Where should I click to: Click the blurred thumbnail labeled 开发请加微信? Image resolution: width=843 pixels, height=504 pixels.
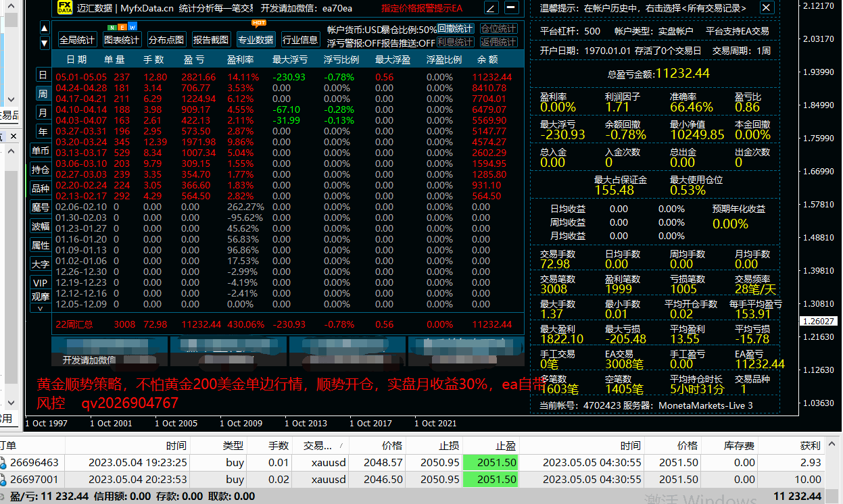(x=109, y=350)
